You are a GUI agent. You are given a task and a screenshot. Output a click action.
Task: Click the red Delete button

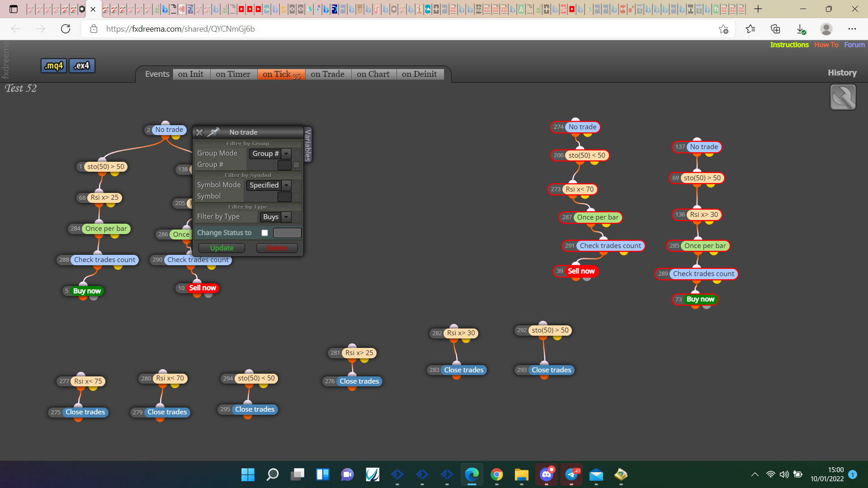(277, 248)
